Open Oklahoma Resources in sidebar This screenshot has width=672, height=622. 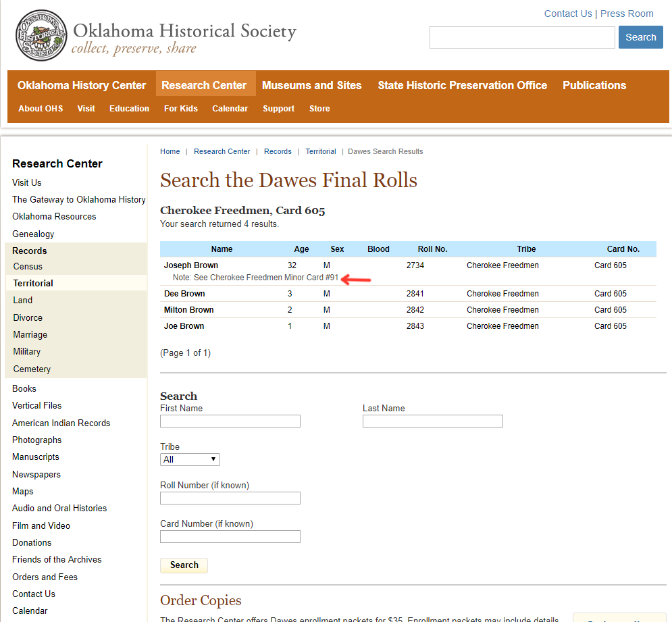point(54,217)
